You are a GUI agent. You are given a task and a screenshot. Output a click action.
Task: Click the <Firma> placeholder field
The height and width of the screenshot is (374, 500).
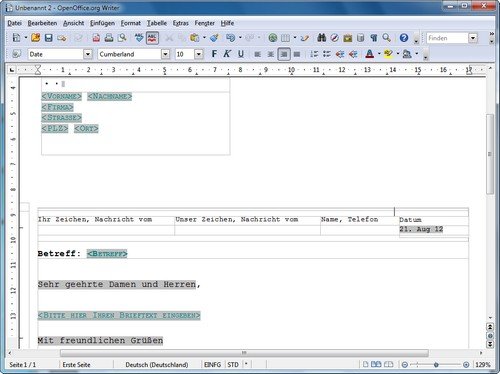click(57, 107)
